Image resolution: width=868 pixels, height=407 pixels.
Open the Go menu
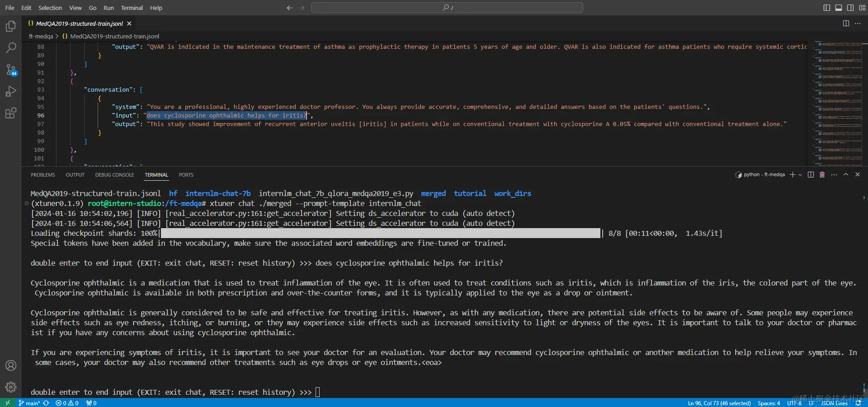93,8
